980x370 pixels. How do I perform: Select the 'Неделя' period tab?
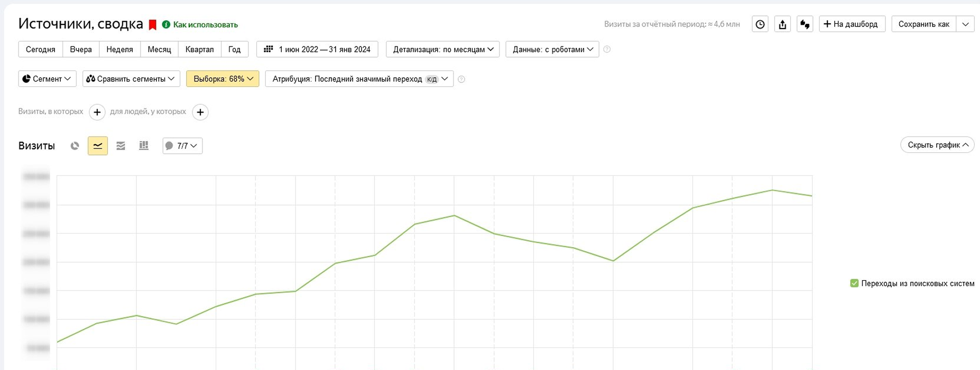pyautogui.click(x=119, y=49)
